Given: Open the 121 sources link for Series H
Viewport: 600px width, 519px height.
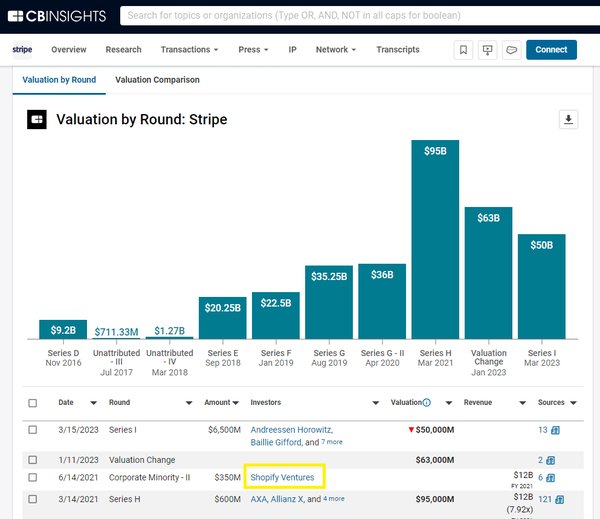Looking at the screenshot, I should (x=545, y=499).
